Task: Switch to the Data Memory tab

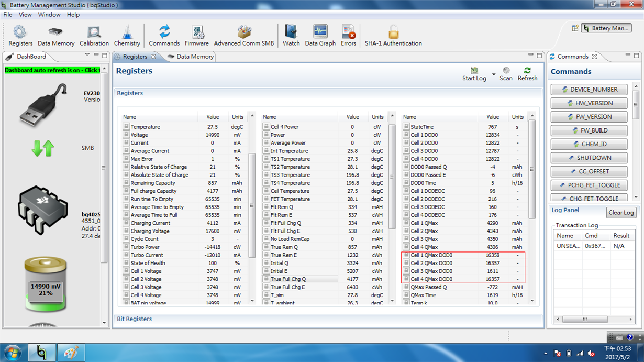Action: pyautogui.click(x=190, y=57)
